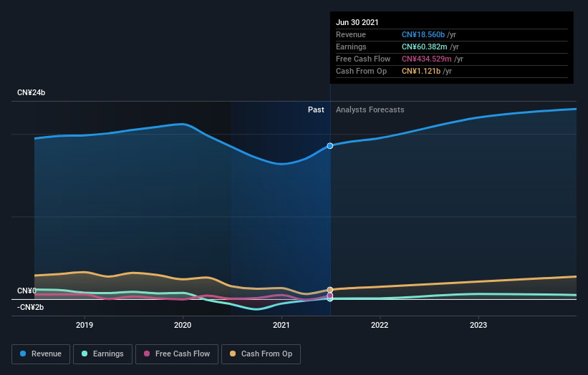Click the 2022 x-axis label
Screen dimensions: 588x375
380,325
